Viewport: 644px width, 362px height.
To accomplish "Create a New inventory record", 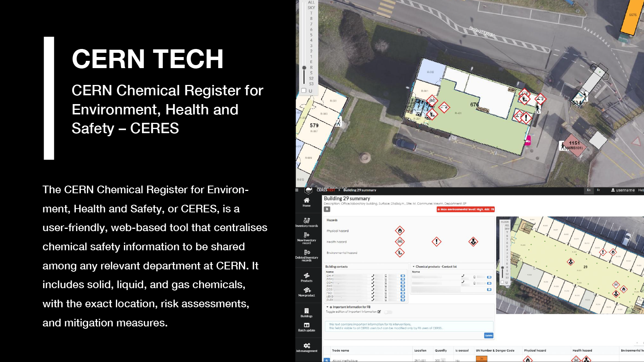I will [307, 238].
